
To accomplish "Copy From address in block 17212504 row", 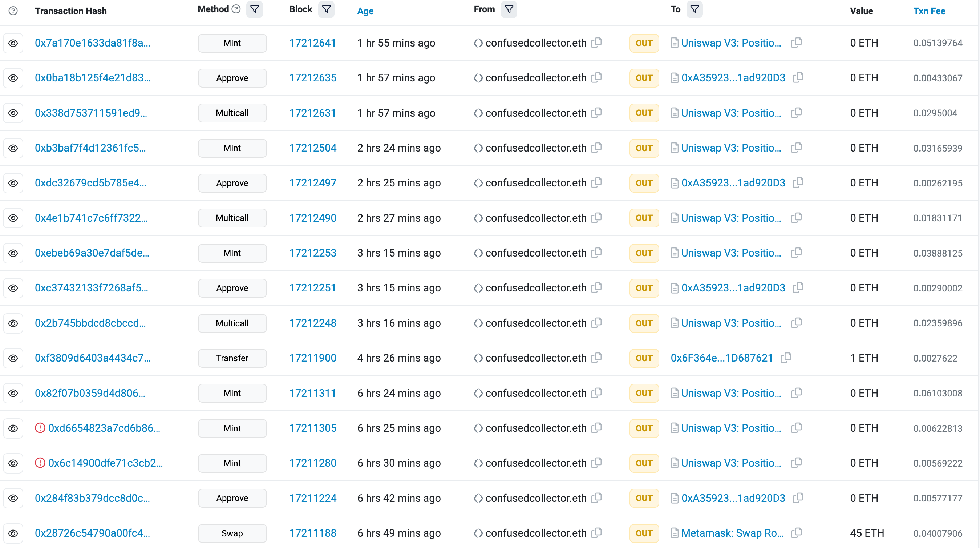I will (596, 148).
